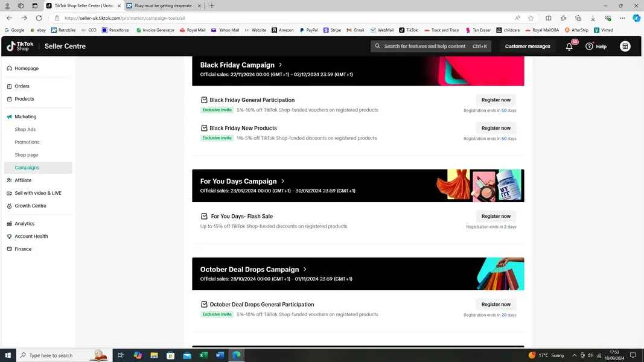Viewport: 644px width, 362px height.
Task: Register now for Black Friday New Products
Action: 496,128
